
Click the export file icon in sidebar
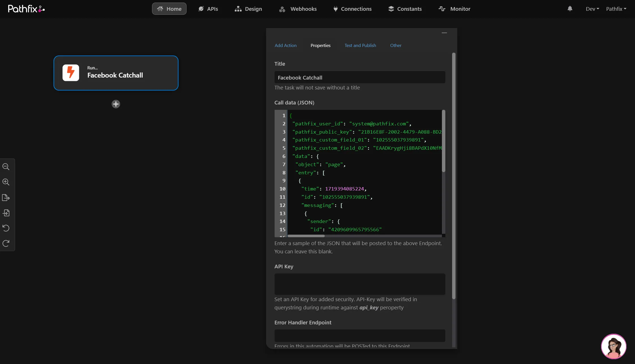pyautogui.click(x=6, y=198)
